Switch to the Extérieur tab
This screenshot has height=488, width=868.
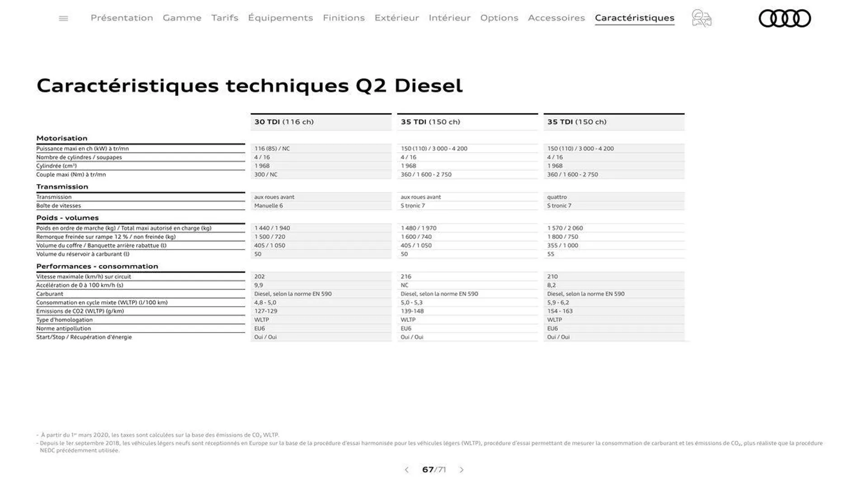pyautogui.click(x=396, y=18)
